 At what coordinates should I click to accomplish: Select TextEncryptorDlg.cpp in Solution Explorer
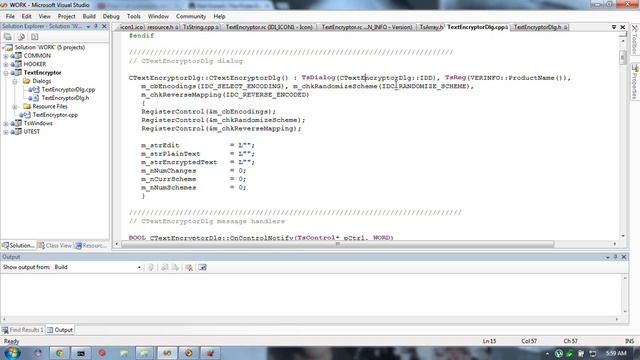(x=68, y=89)
